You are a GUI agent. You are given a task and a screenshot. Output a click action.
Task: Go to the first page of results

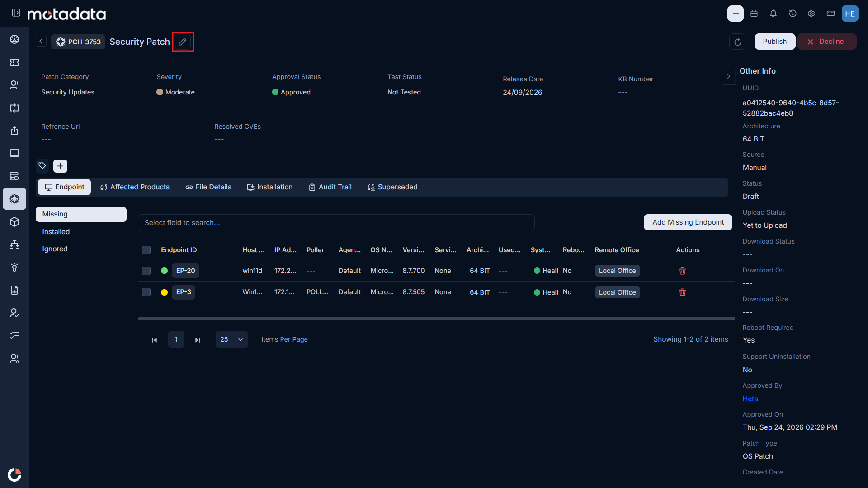(x=154, y=340)
